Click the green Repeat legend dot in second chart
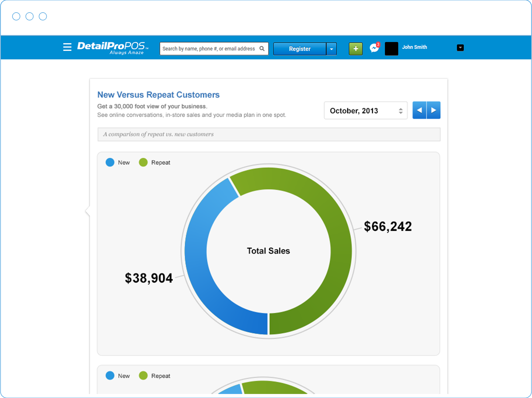 point(143,375)
